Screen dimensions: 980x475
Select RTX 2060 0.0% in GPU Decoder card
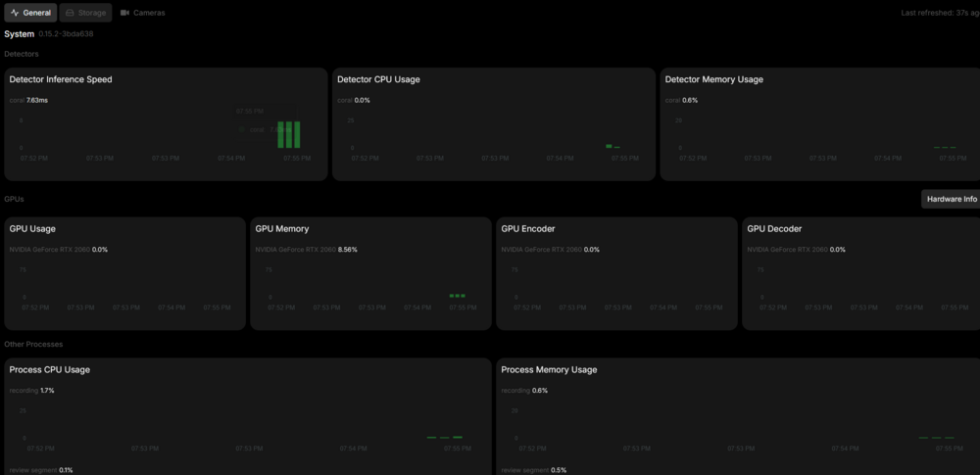coord(796,250)
